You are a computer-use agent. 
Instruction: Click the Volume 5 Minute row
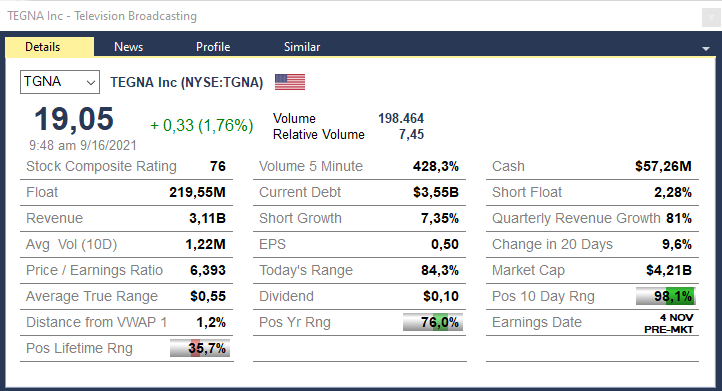pos(359,166)
